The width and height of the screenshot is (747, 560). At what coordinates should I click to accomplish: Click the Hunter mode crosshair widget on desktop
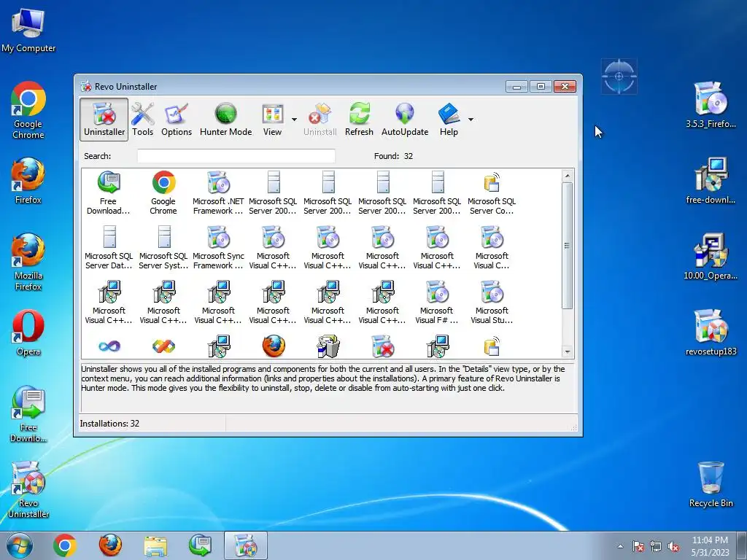[x=619, y=76]
